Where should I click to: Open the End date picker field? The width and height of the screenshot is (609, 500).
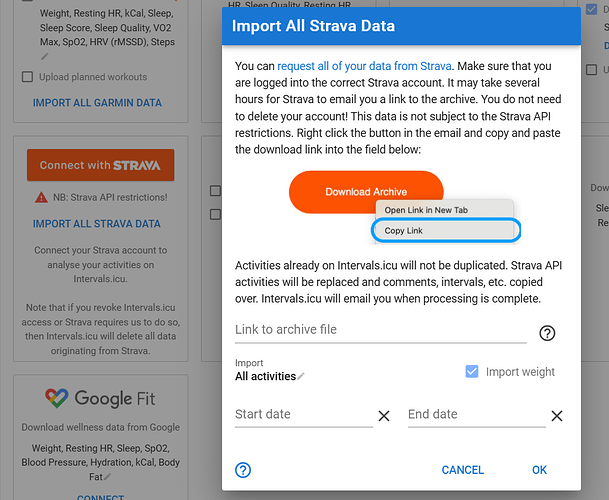[477, 415]
